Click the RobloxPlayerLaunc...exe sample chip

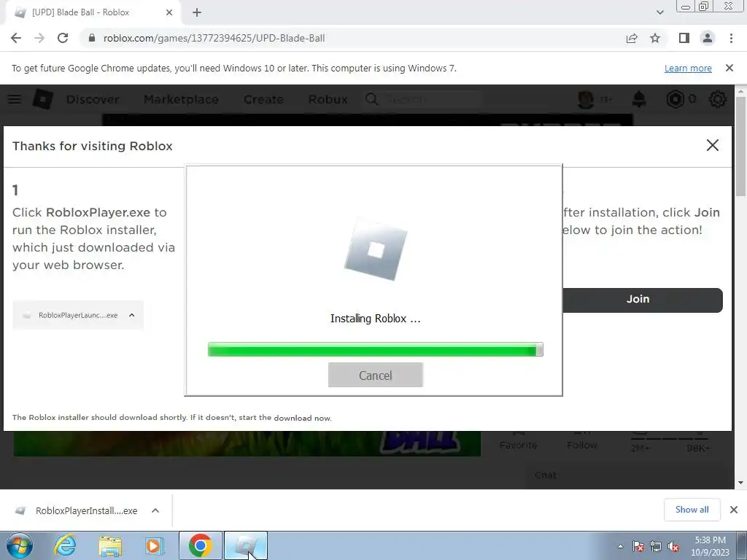tap(78, 315)
